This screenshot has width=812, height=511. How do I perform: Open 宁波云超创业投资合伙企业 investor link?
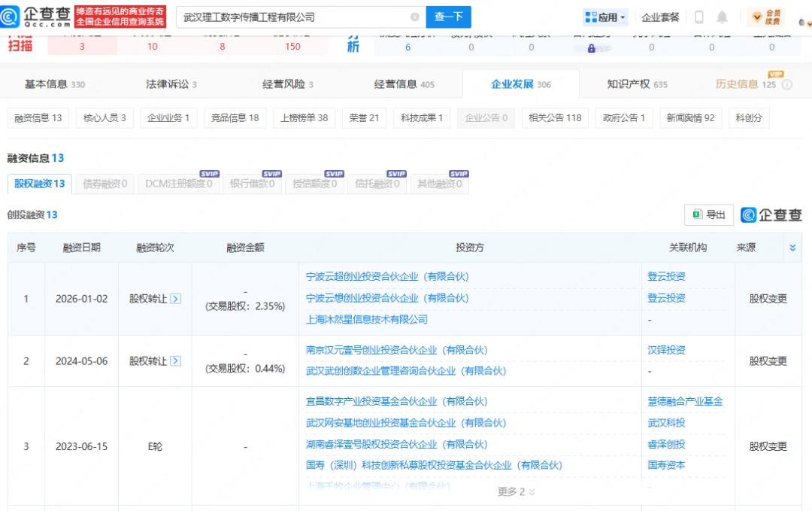[387, 277]
